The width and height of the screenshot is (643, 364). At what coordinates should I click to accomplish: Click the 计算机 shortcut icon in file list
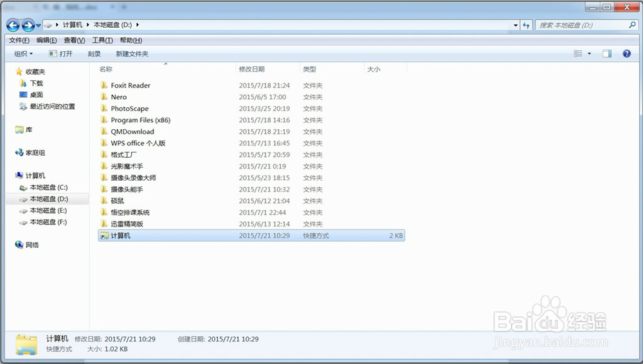(x=104, y=235)
